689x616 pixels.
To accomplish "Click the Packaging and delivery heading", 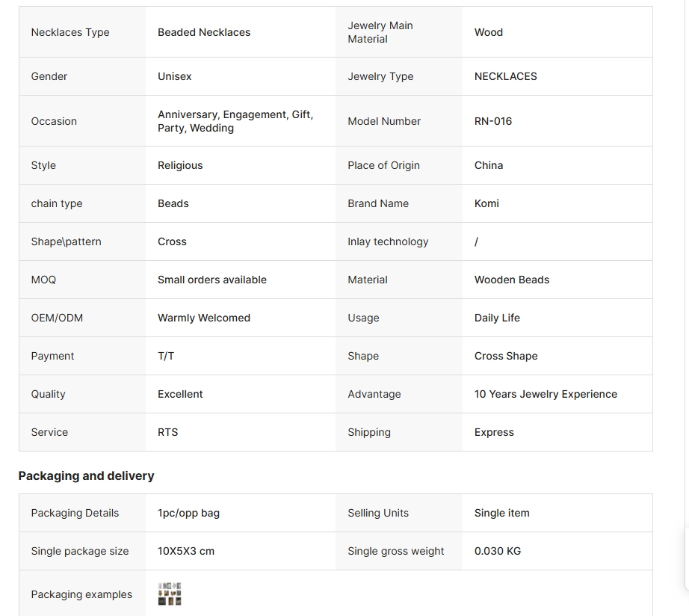I will click(86, 475).
